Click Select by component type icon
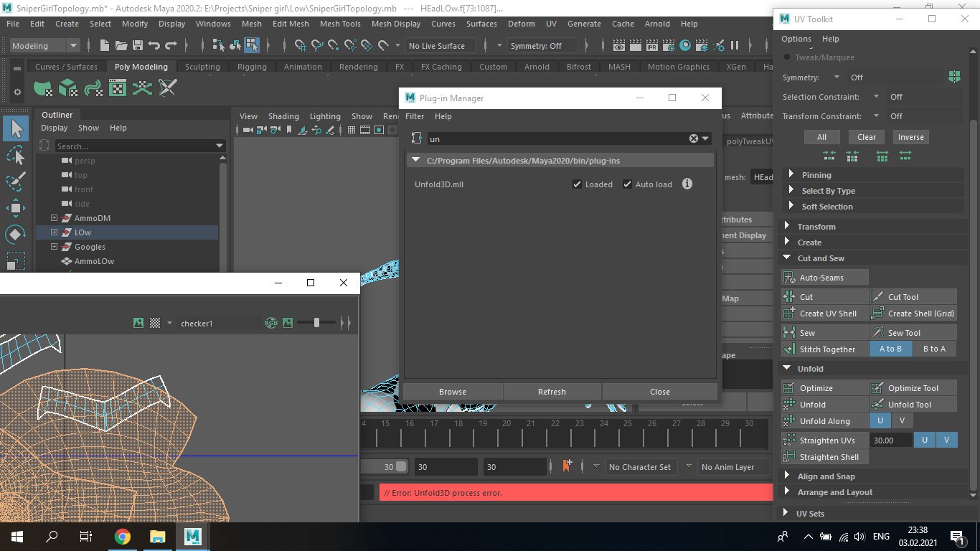 pos(251,46)
